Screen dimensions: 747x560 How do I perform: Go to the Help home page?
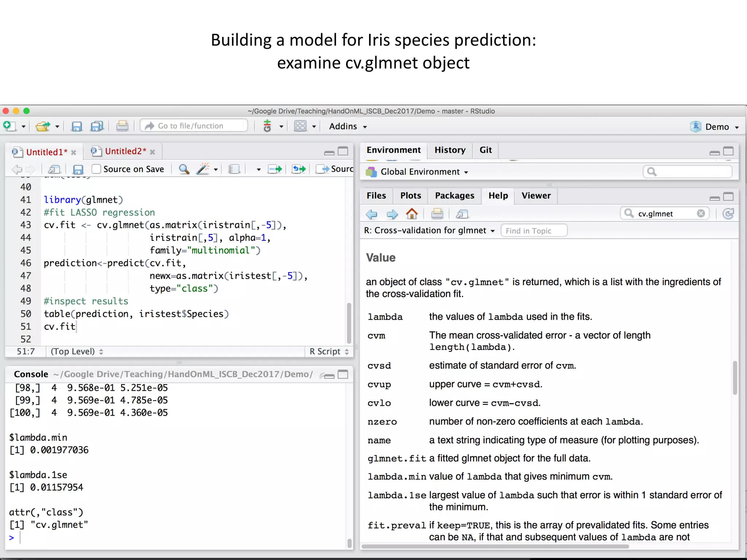click(412, 214)
